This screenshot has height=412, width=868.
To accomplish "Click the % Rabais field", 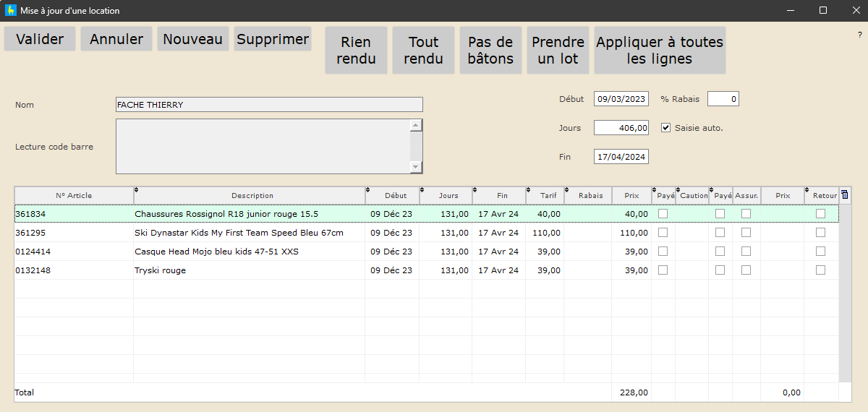I will pyautogui.click(x=723, y=99).
